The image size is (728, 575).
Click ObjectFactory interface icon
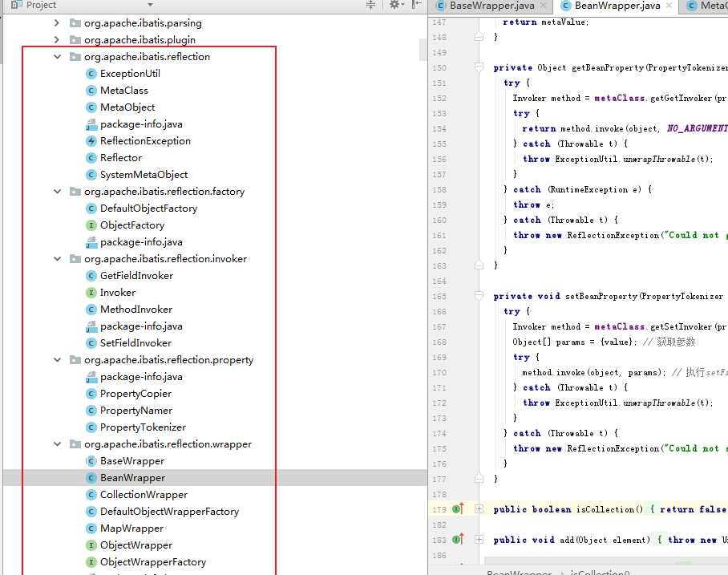tap(91, 225)
